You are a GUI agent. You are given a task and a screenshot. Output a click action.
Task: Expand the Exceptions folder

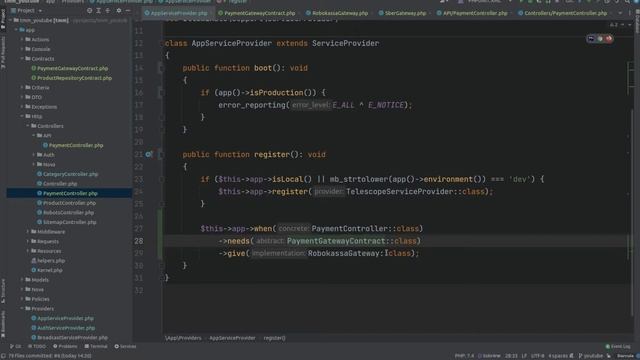click(x=22, y=107)
